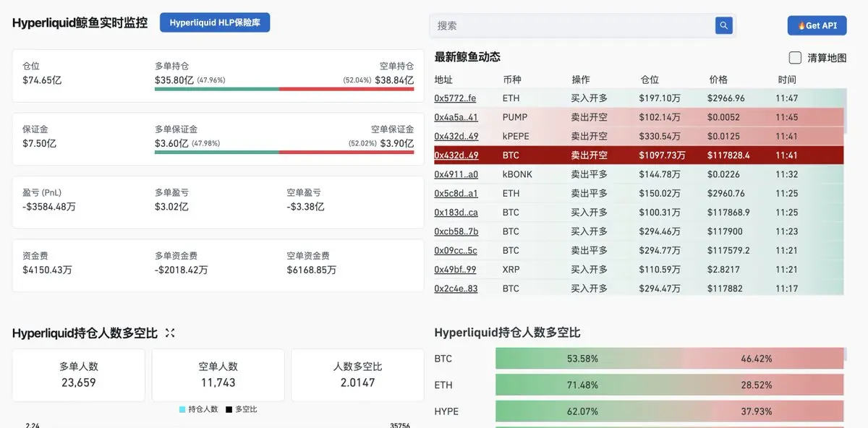Click the Hyperliquid鲸鱼实时监控 title
This screenshot has height=428, width=868.
point(80,23)
